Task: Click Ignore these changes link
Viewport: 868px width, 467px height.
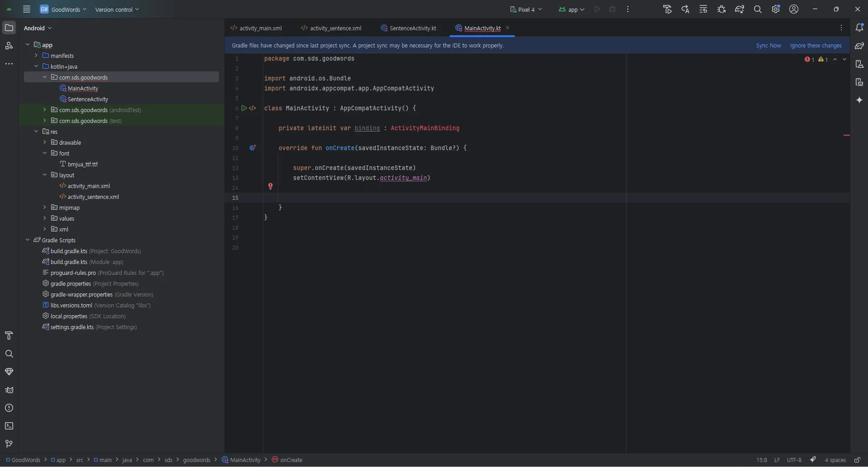Action: click(816, 45)
